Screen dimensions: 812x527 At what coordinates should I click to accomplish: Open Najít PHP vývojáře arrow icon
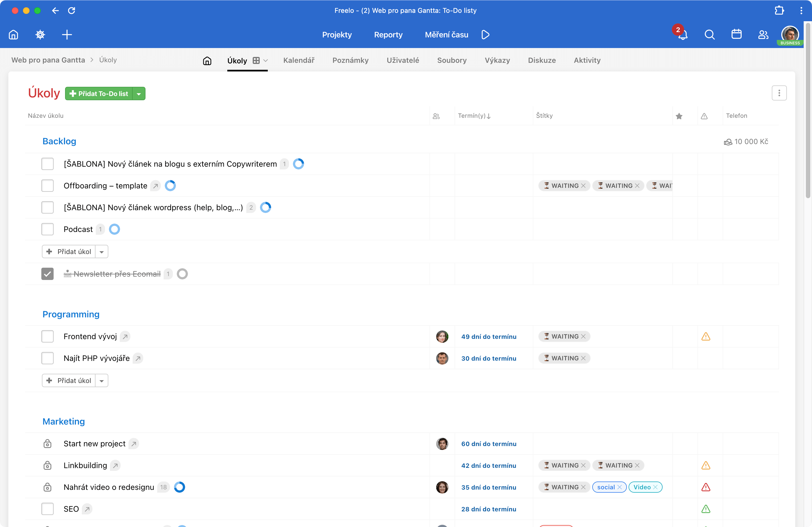tap(138, 358)
